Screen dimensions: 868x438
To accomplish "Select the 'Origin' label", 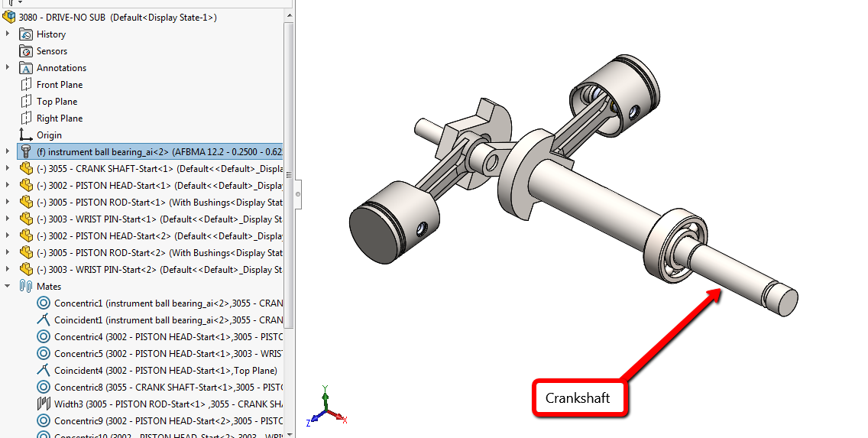I will [x=49, y=135].
